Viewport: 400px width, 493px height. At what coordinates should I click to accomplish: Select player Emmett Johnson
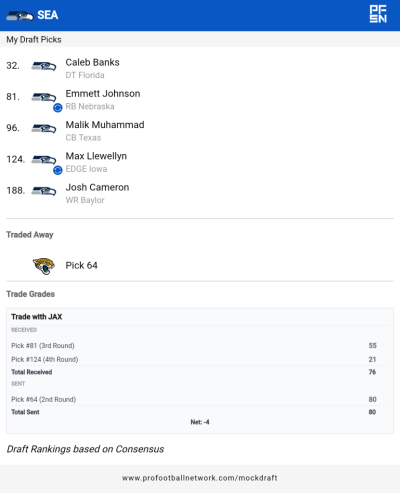(x=103, y=94)
